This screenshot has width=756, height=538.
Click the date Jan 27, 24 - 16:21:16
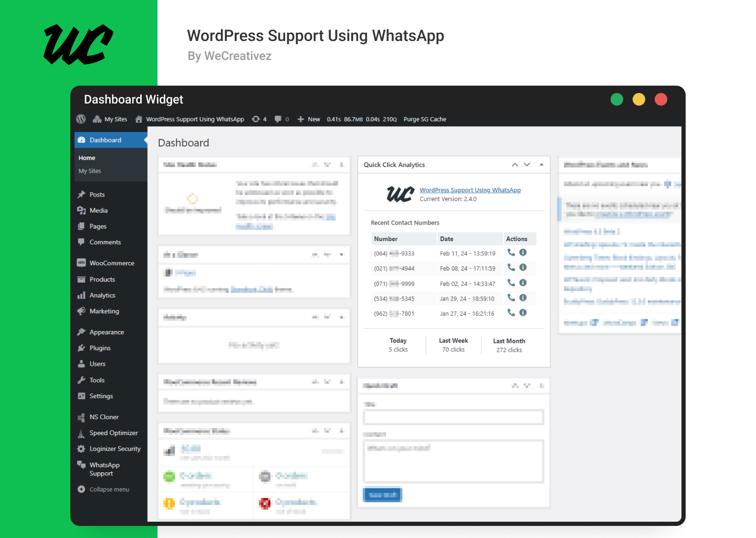click(467, 314)
